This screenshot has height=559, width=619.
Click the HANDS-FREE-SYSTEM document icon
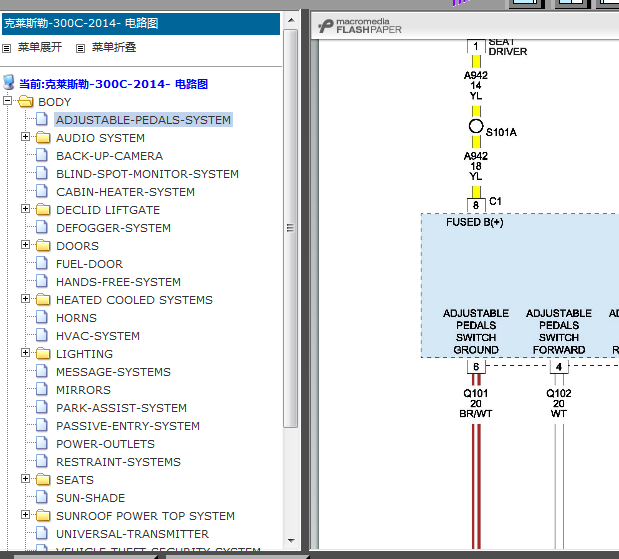42,281
